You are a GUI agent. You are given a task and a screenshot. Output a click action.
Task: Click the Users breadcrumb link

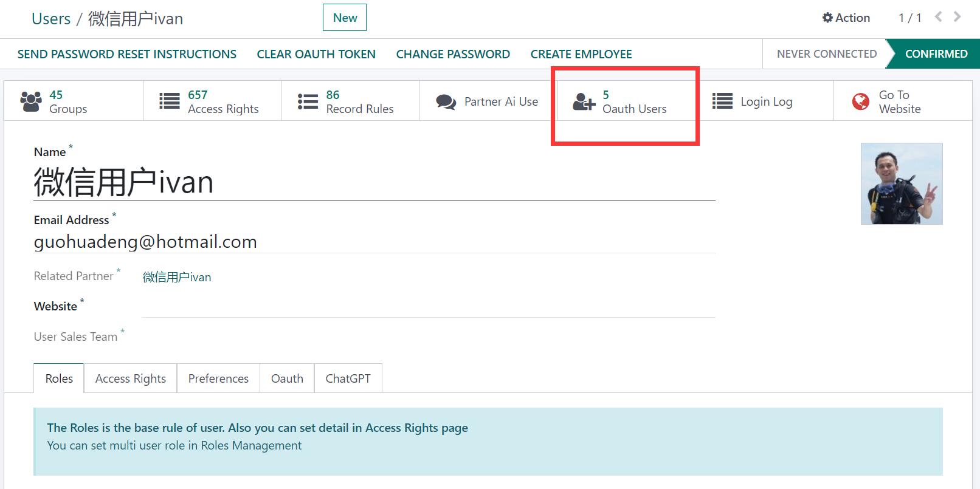coord(51,19)
